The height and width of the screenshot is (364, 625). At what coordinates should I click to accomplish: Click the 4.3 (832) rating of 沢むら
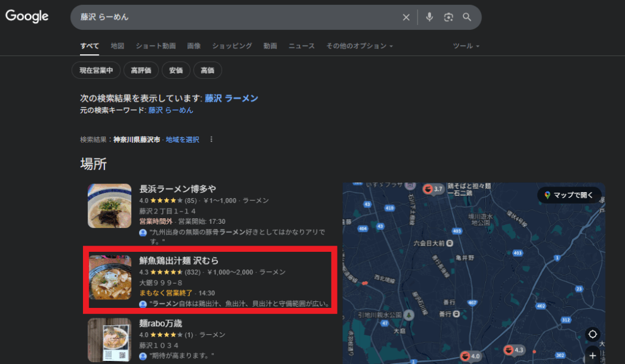[170, 272]
